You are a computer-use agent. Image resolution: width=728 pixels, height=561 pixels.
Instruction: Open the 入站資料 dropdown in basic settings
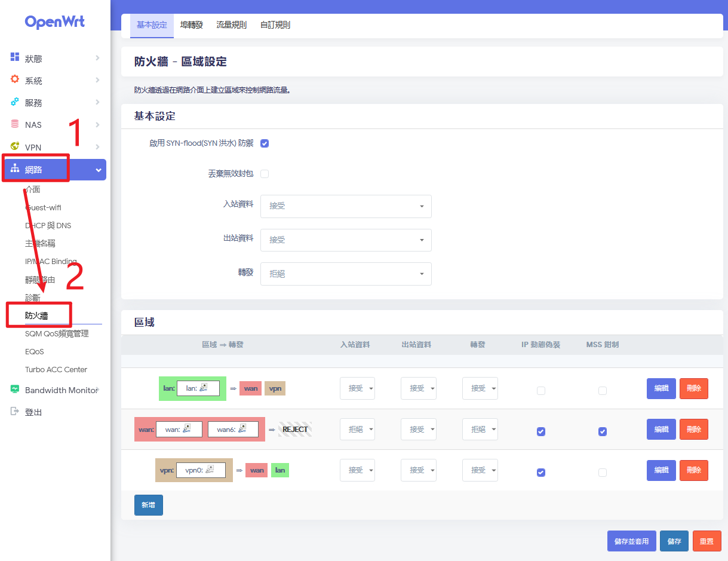click(x=346, y=206)
